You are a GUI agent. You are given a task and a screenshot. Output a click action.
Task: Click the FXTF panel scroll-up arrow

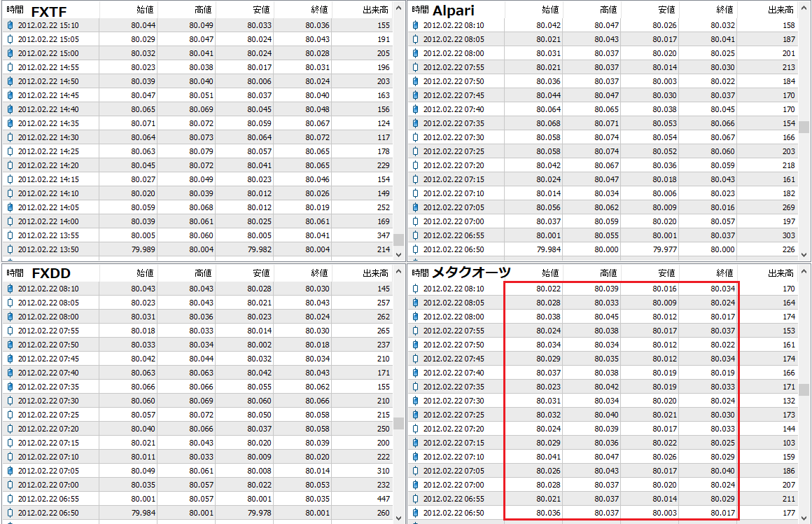tap(398, 8)
